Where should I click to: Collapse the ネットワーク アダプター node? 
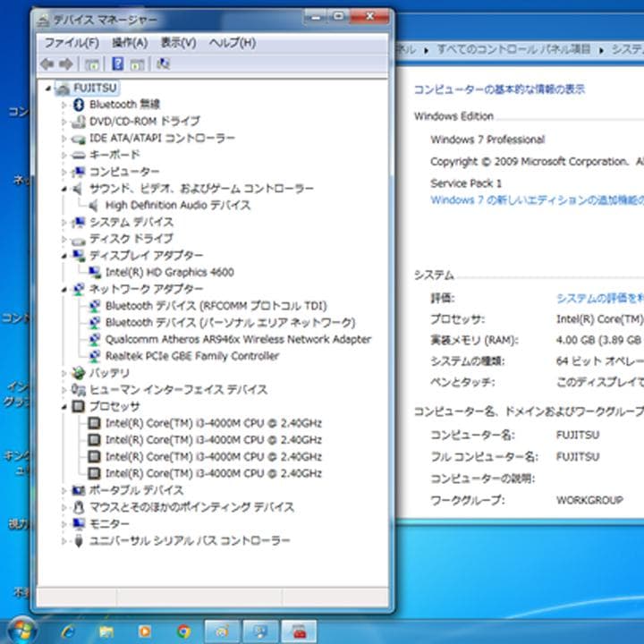tap(64, 290)
